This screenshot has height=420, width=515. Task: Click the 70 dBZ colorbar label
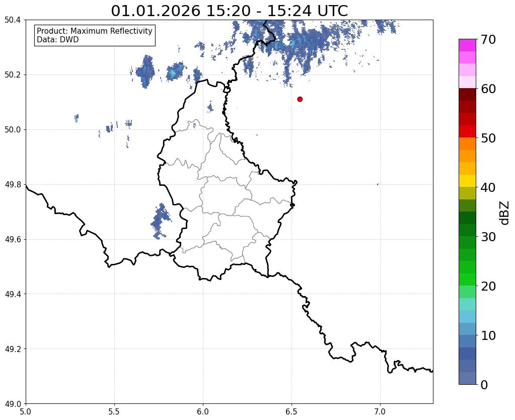488,39
